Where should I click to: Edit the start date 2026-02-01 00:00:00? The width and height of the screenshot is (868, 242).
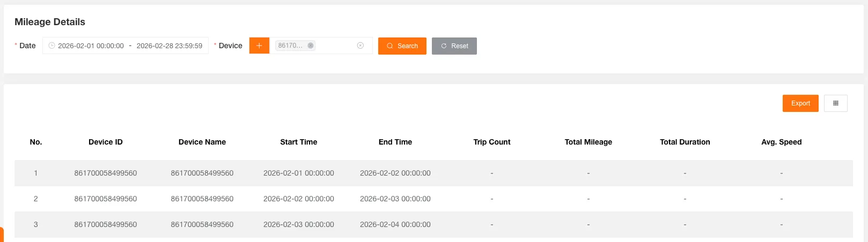coord(91,46)
